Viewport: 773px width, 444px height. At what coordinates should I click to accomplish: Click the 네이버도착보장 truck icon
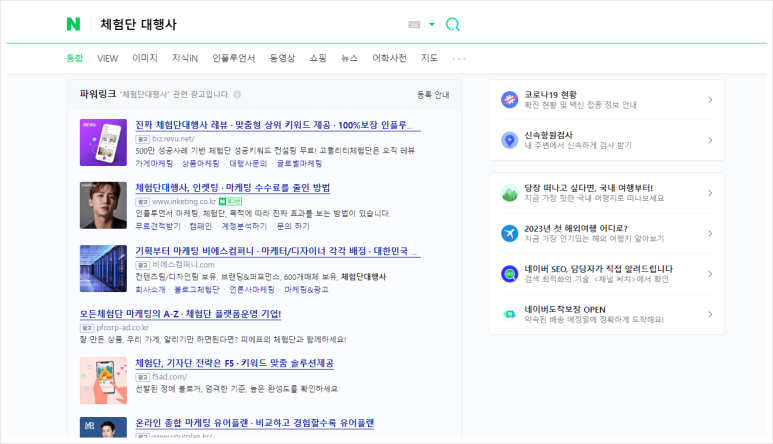[x=510, y=314]
